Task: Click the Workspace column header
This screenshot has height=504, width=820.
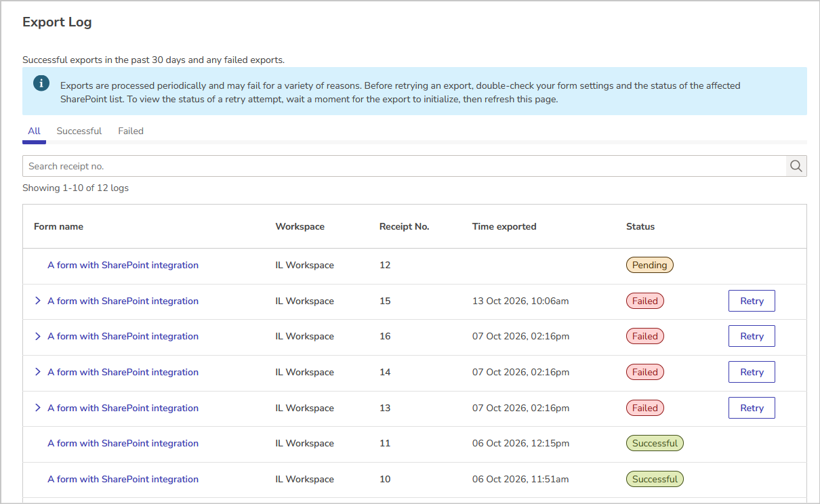Action: (x=300, y=226)
